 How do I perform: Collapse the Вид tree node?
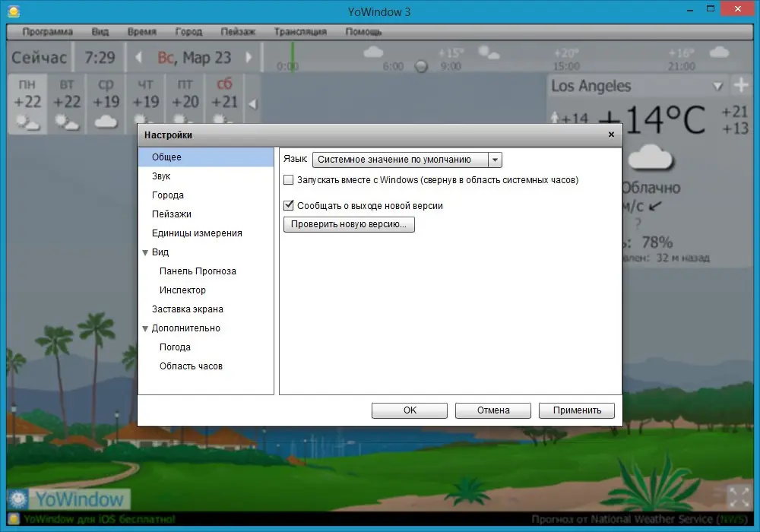point(145,252)
